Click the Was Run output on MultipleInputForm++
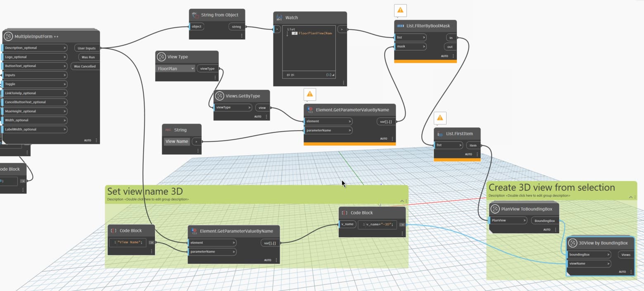Viewport: 644px width, 291px height. pyautogui.click(x=88, y=57)
